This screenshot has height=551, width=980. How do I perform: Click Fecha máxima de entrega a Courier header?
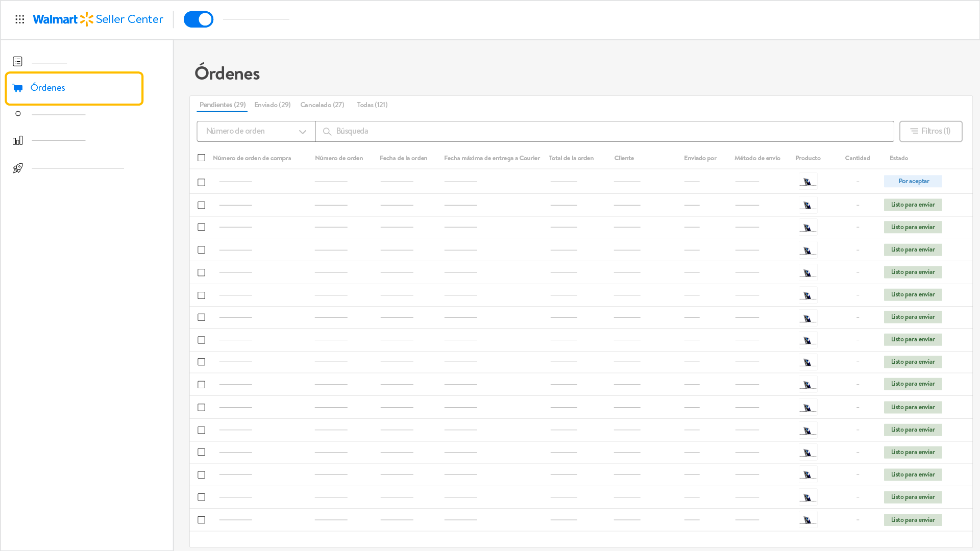click(x=492, y=158)
